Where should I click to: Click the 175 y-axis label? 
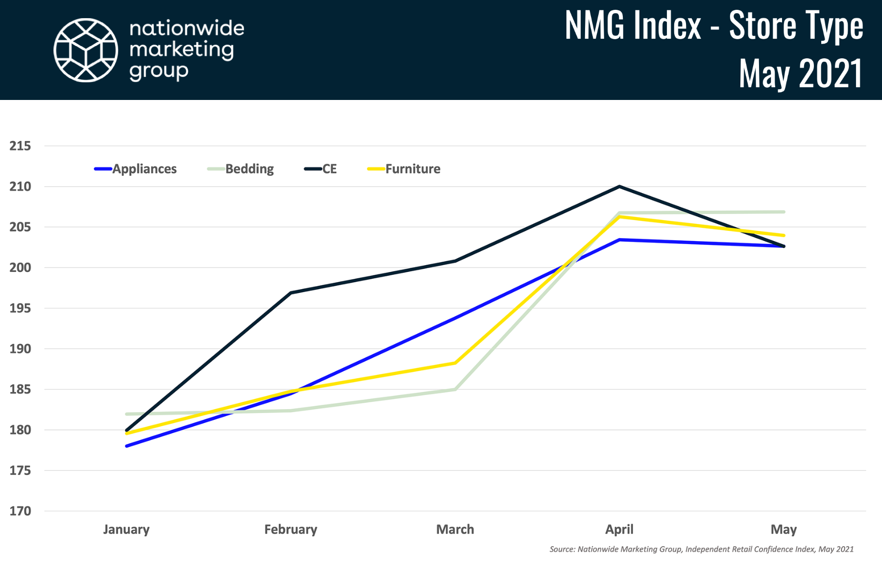point(20,470)
